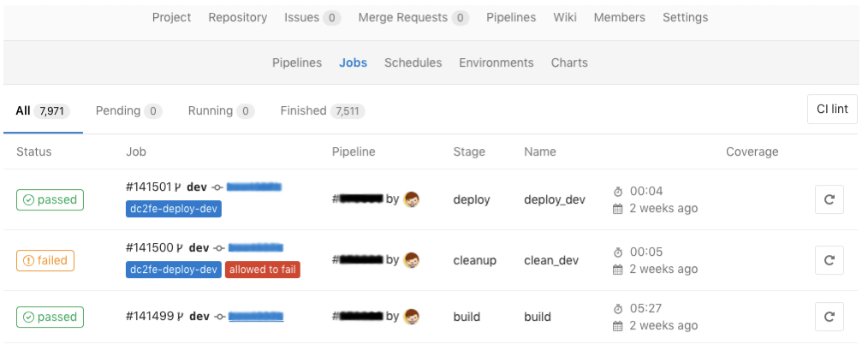
Task: Click the allowed to fail label
Action: click(263, 270)
